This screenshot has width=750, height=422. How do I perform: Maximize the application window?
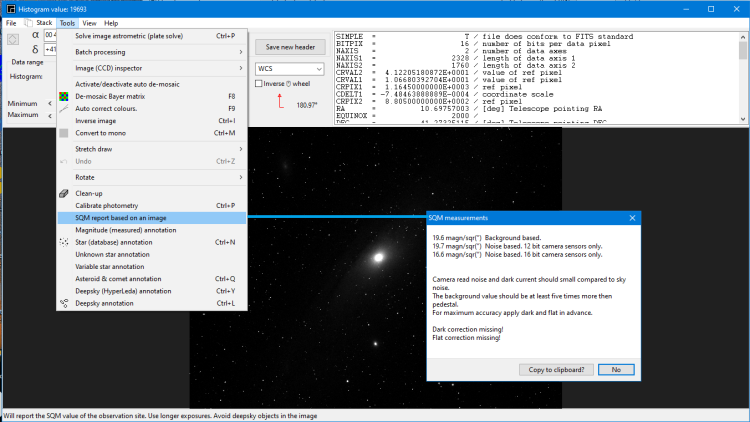tap(711, 9)
